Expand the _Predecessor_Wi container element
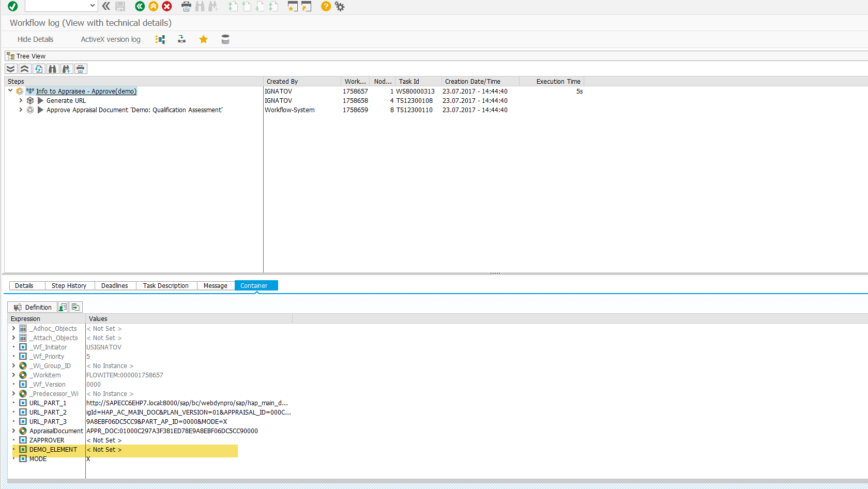868x489 pixels. coord(13,393)
